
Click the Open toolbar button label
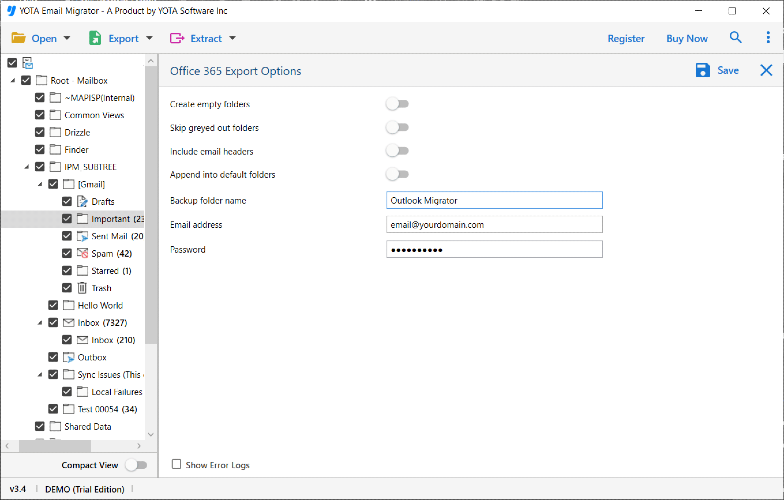coord(44,38)
